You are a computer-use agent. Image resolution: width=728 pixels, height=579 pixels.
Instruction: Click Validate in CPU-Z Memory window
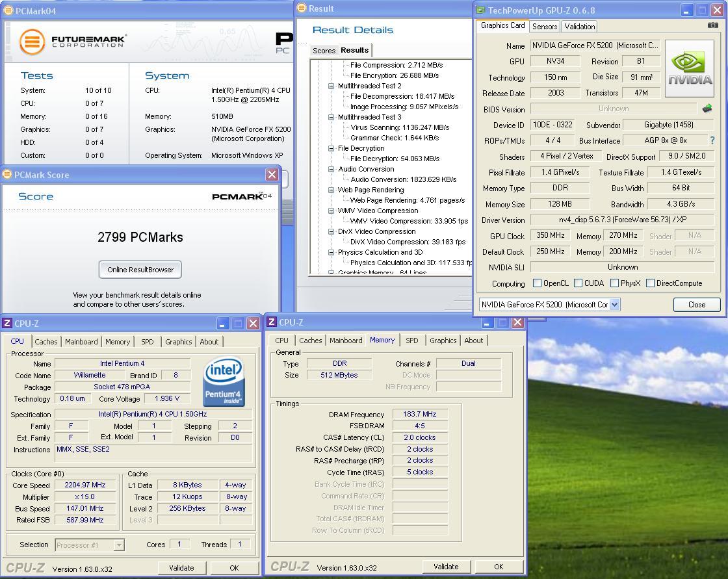click(446, 567)
